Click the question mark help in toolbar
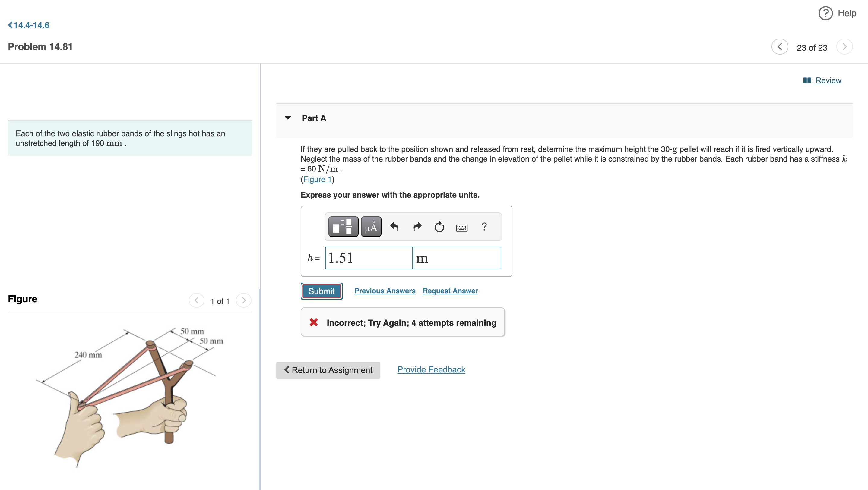Screen dimensions: 868x490 484,227
